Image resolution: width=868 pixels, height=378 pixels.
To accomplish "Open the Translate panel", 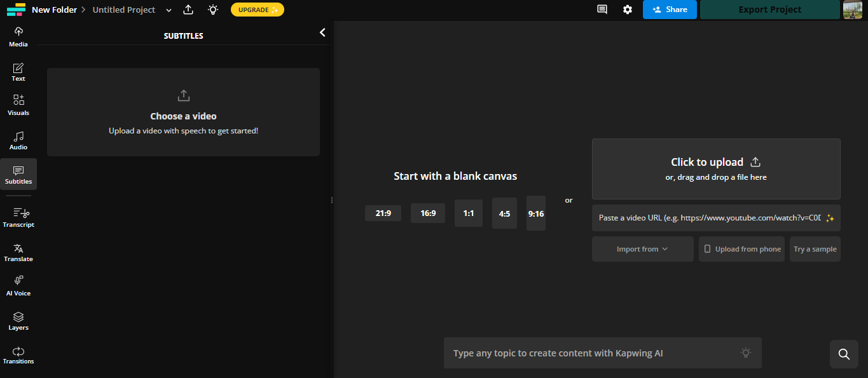I will point(18,252).
